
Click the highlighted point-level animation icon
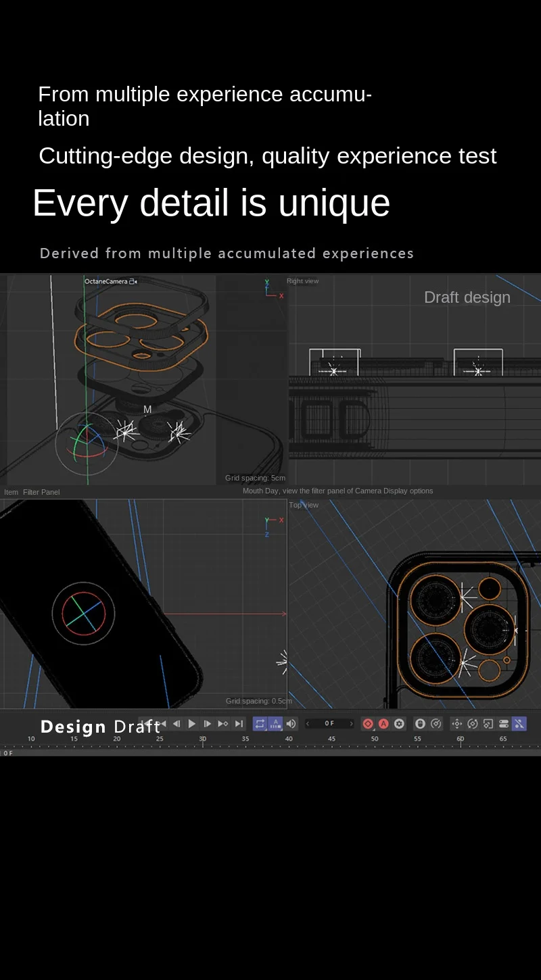point(519,724)
